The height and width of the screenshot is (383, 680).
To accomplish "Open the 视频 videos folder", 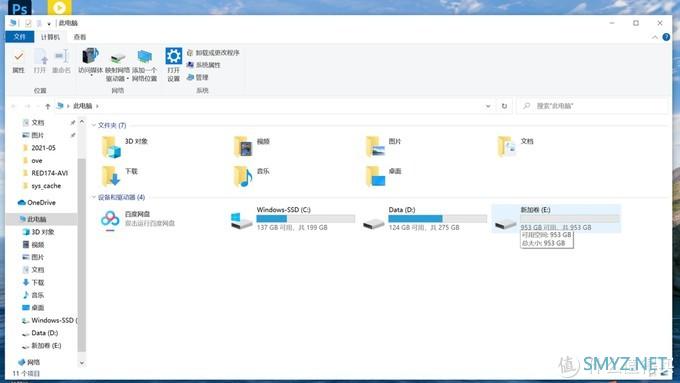I will (252, 146).
